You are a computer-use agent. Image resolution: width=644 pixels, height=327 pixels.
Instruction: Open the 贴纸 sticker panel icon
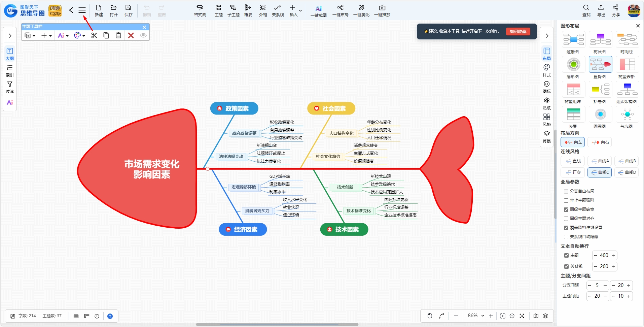[547, 103]
